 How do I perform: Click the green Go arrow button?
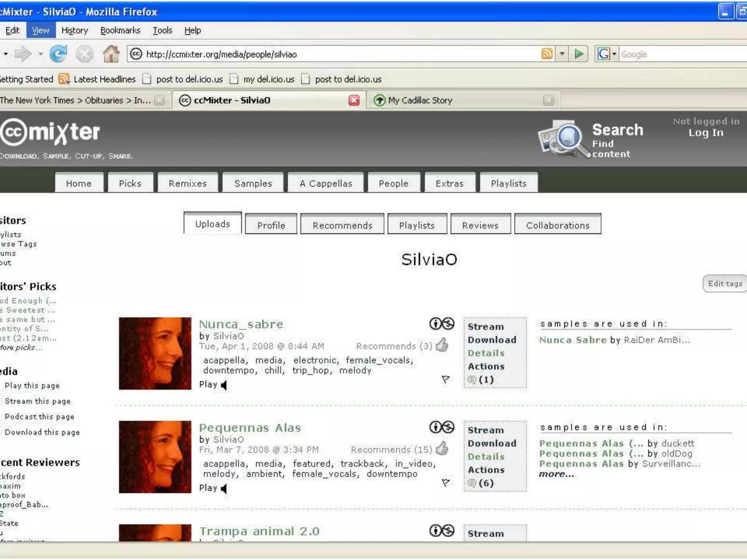click(x=579, y=54)
